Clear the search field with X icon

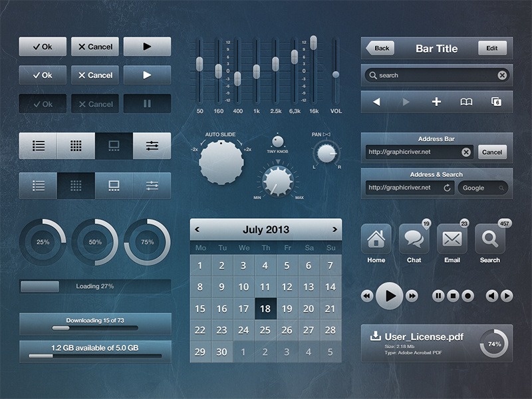pos(502,75)
